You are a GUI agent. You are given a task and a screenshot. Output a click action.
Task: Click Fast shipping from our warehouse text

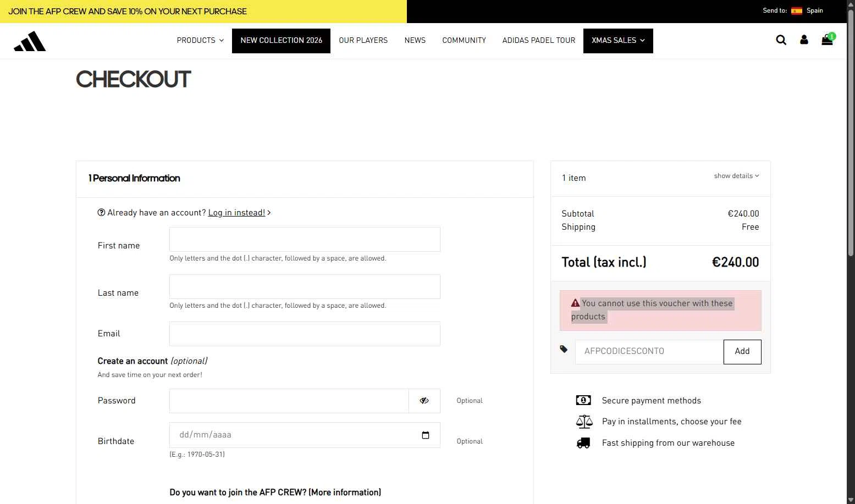pyautogui.click(x=668, y=443)
